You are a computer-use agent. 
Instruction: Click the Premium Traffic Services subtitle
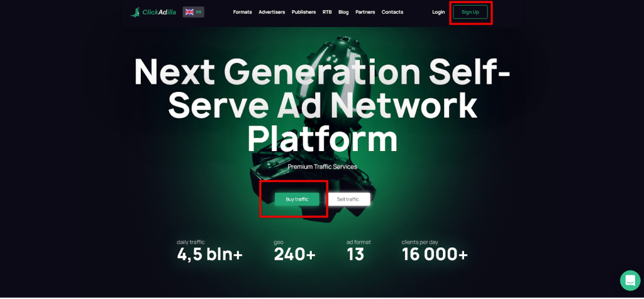pos(323,167)
